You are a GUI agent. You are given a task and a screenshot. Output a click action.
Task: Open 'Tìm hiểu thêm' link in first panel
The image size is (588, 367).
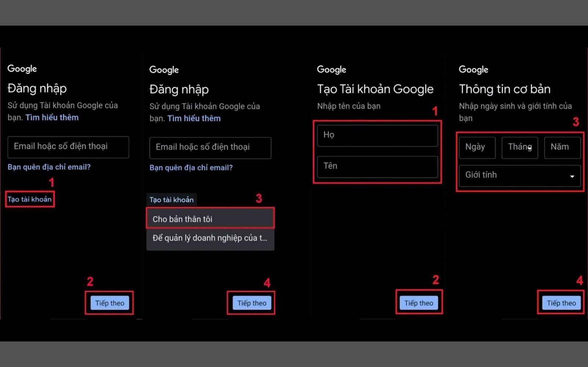(x=52, y=117)
